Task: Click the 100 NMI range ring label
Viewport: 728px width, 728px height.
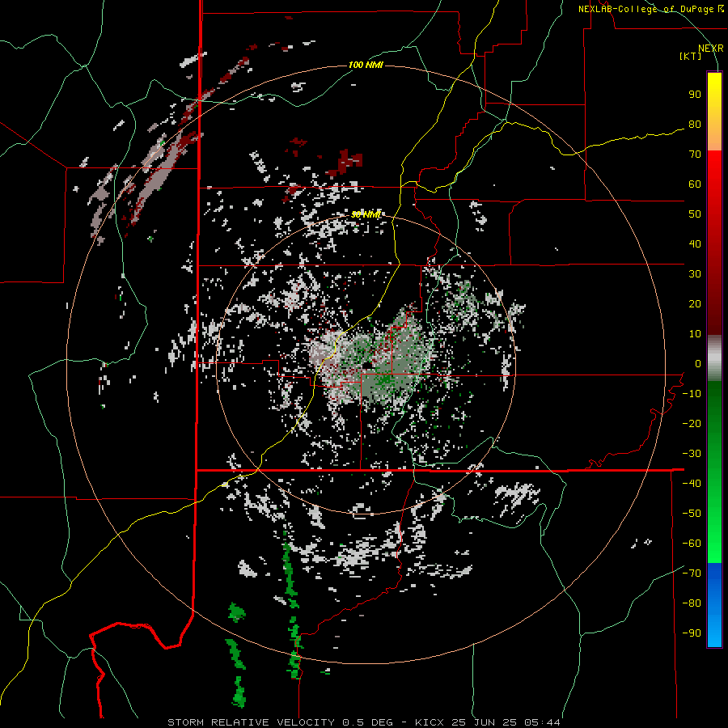Action: pyautogui.click(x=366, y=65)
